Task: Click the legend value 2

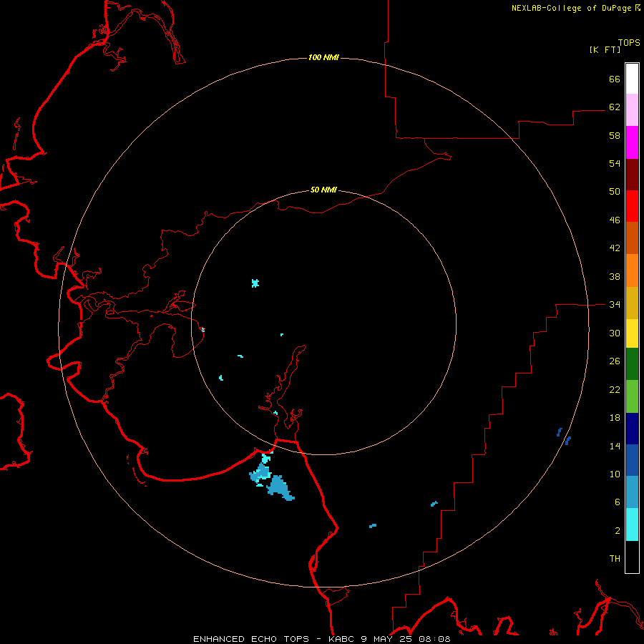Action: (x=618, y=531)
